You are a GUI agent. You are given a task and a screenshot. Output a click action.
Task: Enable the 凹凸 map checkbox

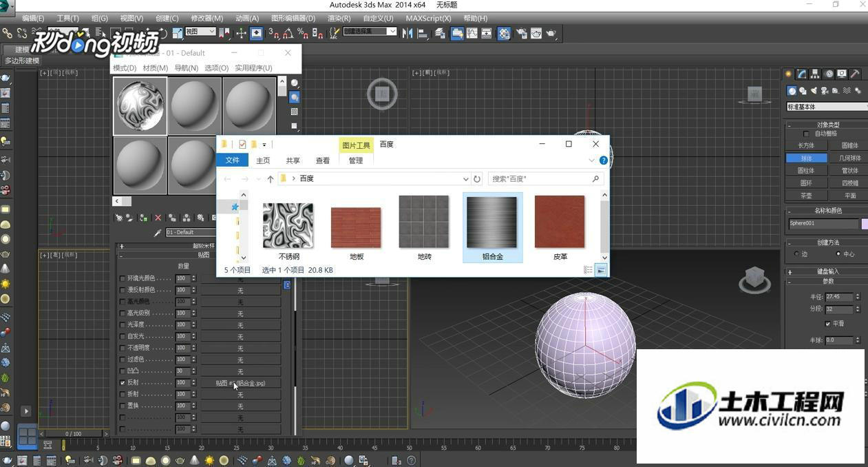123,371
